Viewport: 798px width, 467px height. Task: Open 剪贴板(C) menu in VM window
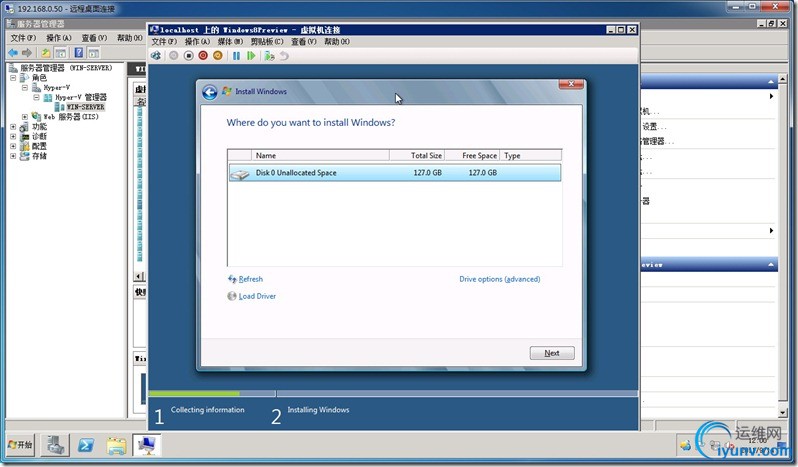(x=267, y=42)
